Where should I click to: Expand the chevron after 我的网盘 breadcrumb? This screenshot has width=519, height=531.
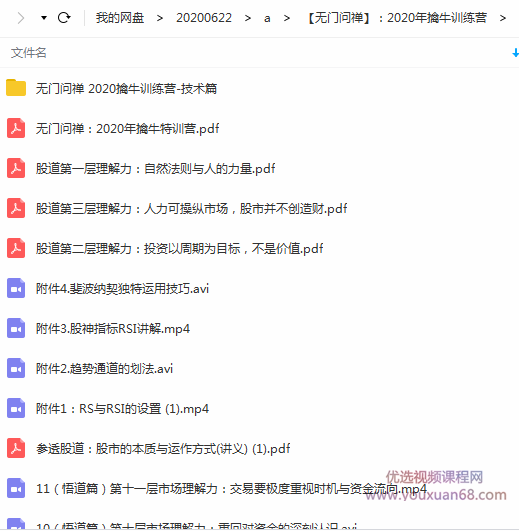(160, 18)
